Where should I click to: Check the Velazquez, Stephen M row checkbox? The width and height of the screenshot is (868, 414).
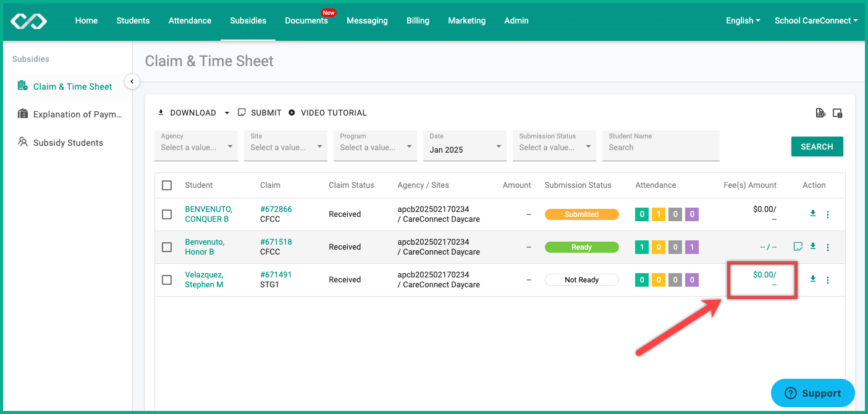tap(167, 280)
